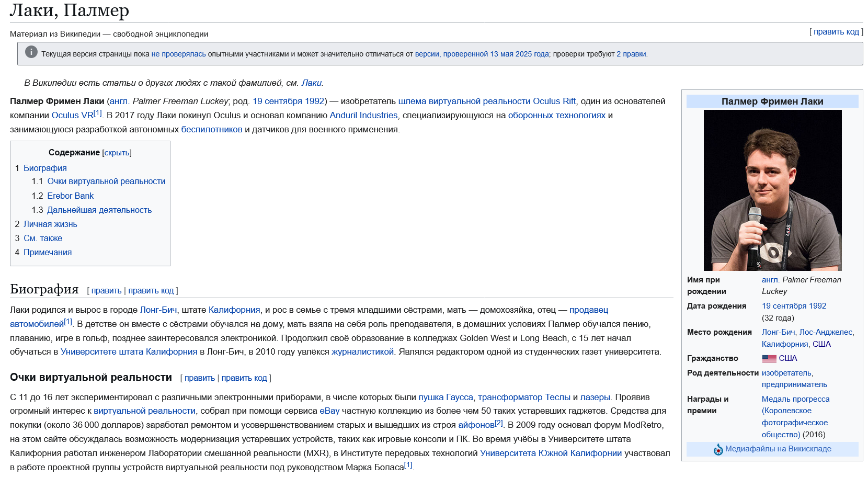Open top-right править код link
The width and height of the screenshot is (868, 477).
(836, 32)
